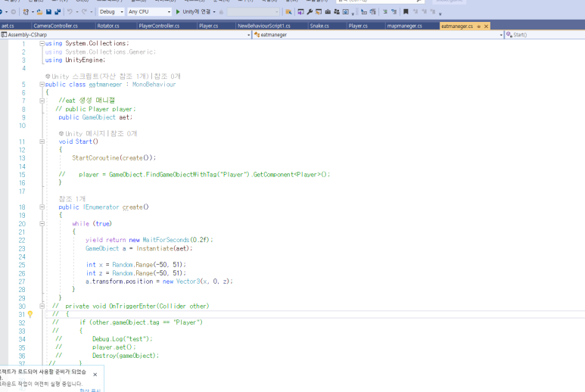Open the Assembly-CSharp project dropdown

click(x=126, y=35)
